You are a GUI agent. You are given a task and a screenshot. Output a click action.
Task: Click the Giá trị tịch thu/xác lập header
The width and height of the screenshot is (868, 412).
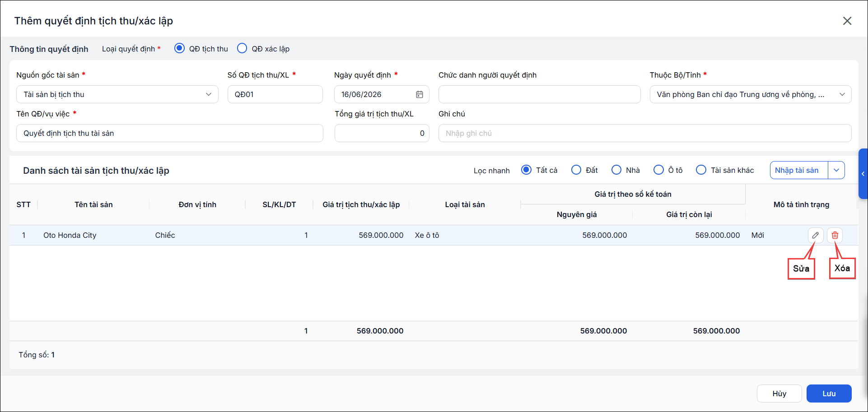[361, 204]
